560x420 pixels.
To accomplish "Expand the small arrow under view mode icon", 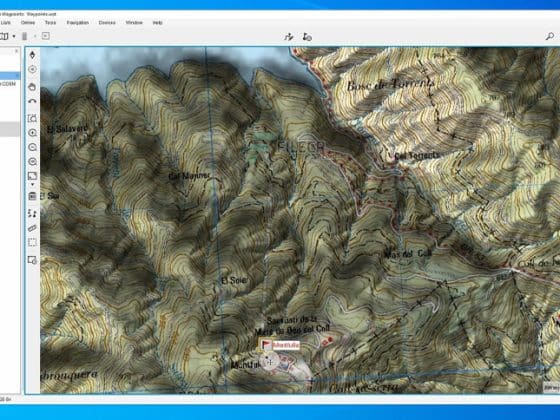I will click(32, 185).
